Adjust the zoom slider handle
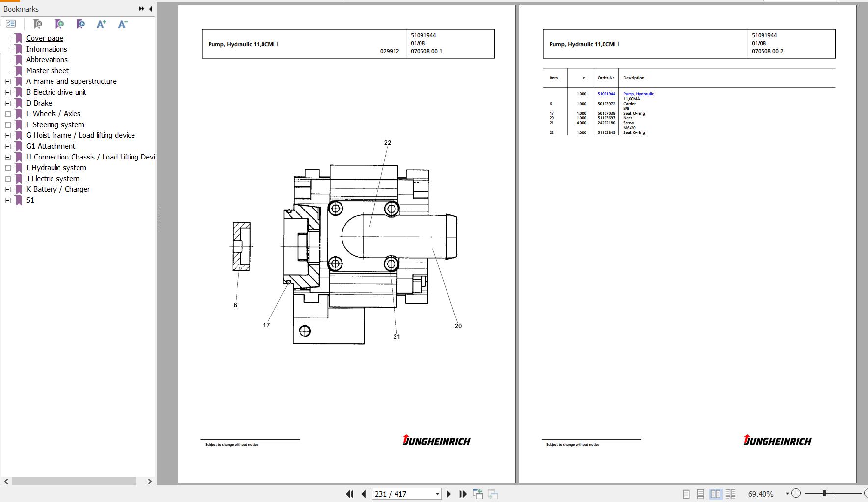The width and height of the screenshot is (868, 502). point(824,493)
